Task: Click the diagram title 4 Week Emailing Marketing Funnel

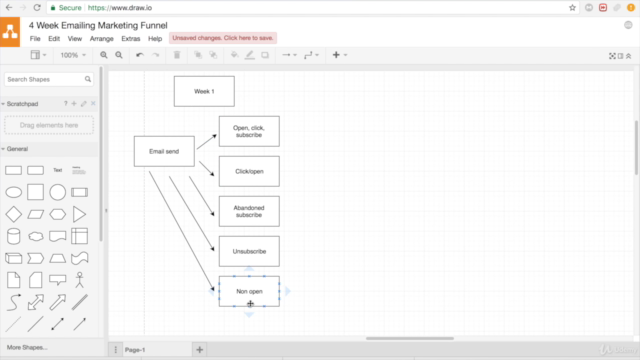Action: (x=98, y=25)
